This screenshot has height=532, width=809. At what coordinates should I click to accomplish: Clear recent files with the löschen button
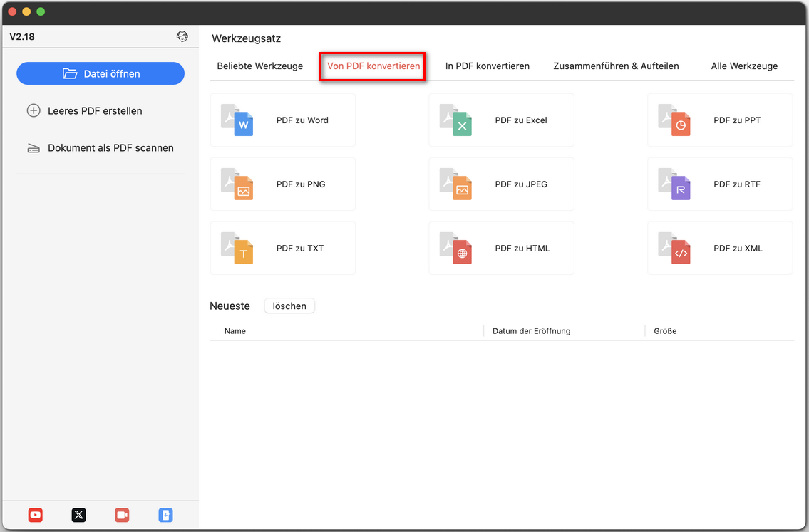[289, 306]
